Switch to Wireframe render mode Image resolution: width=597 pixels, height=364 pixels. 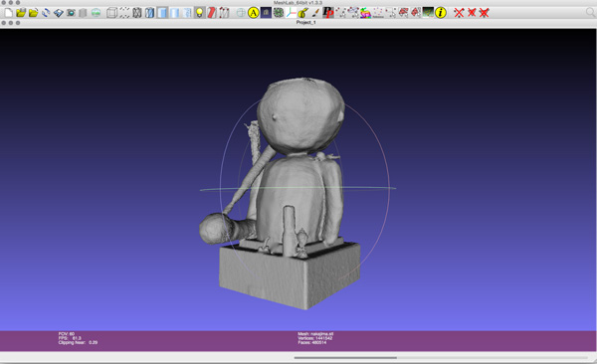click(137, 13)
